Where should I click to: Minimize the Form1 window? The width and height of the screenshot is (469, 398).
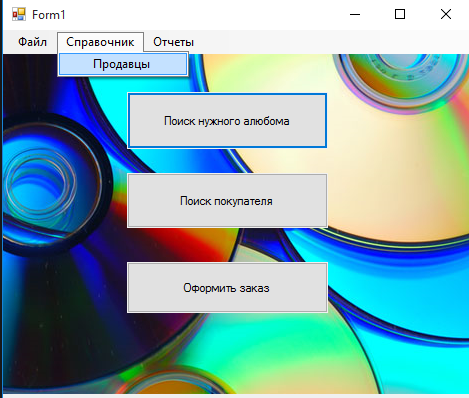click(x=355, y=14)
